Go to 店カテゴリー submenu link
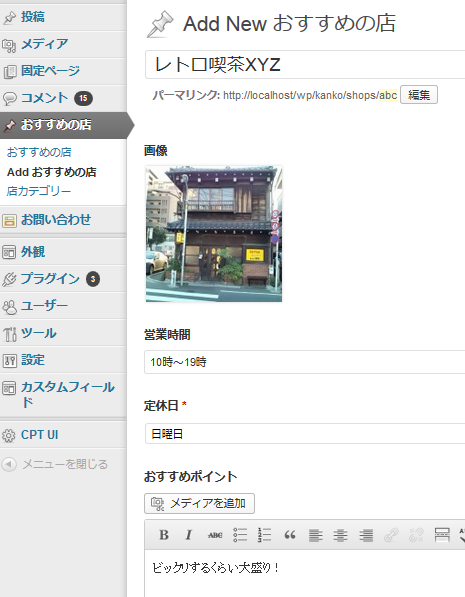The width and height of the screenshot is (465, 597). [x=39, y=191]
